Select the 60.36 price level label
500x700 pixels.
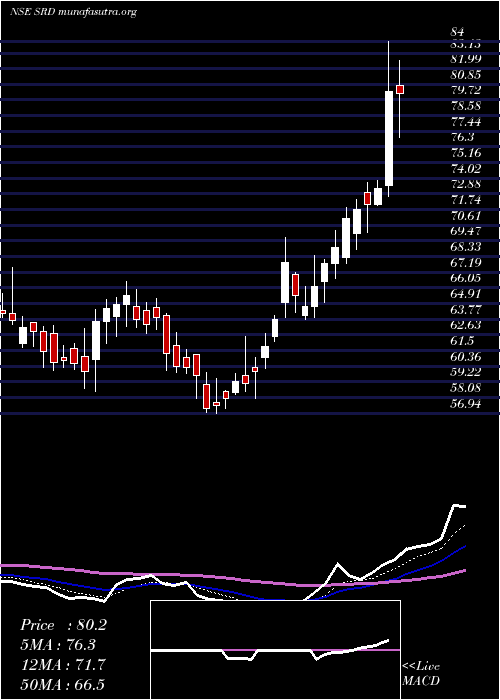coord(466,356)
